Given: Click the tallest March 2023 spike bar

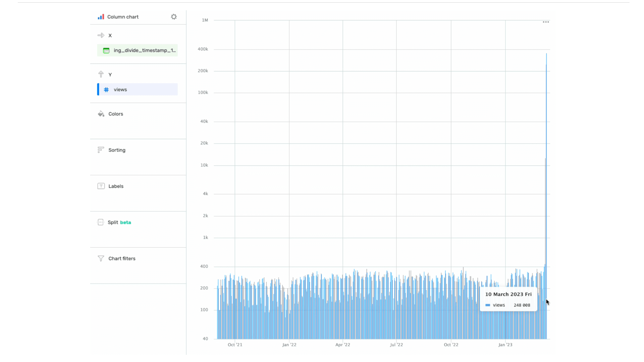Looking at the screenshot, I should 546,196.
